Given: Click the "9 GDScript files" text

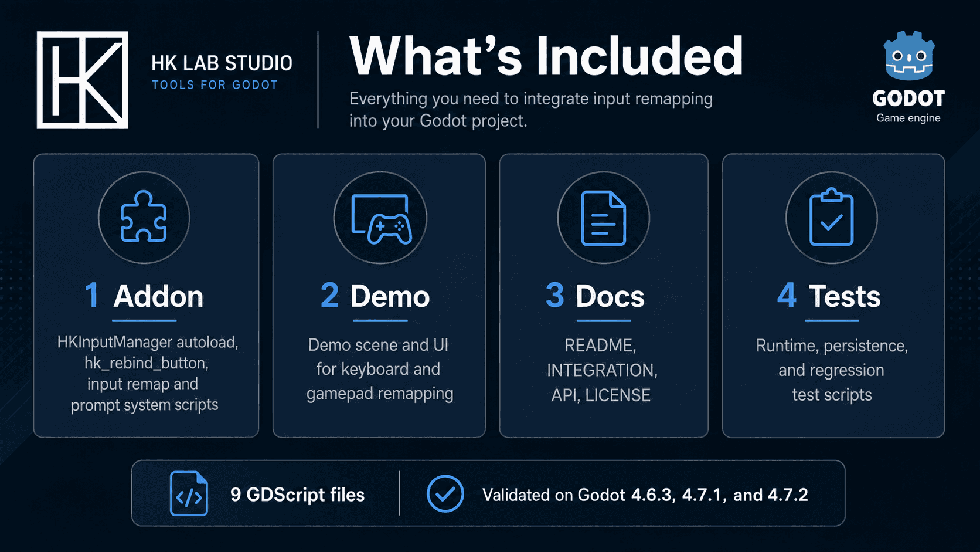Looking at the screenshot, I should coord(297,495).
